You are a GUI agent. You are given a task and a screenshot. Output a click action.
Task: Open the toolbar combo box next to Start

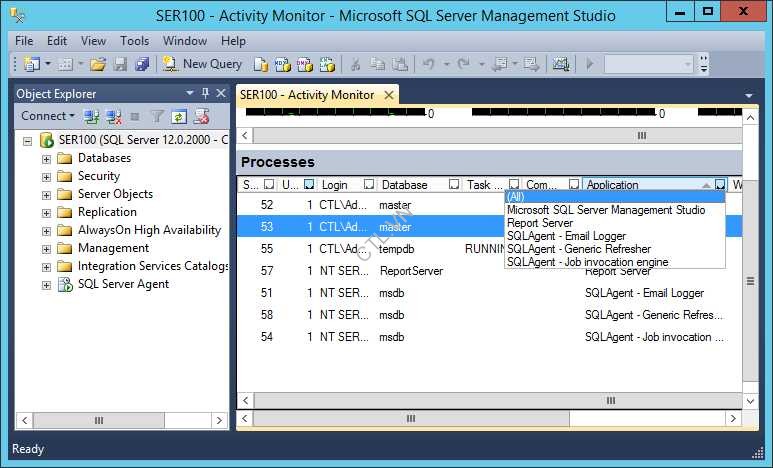648,64
